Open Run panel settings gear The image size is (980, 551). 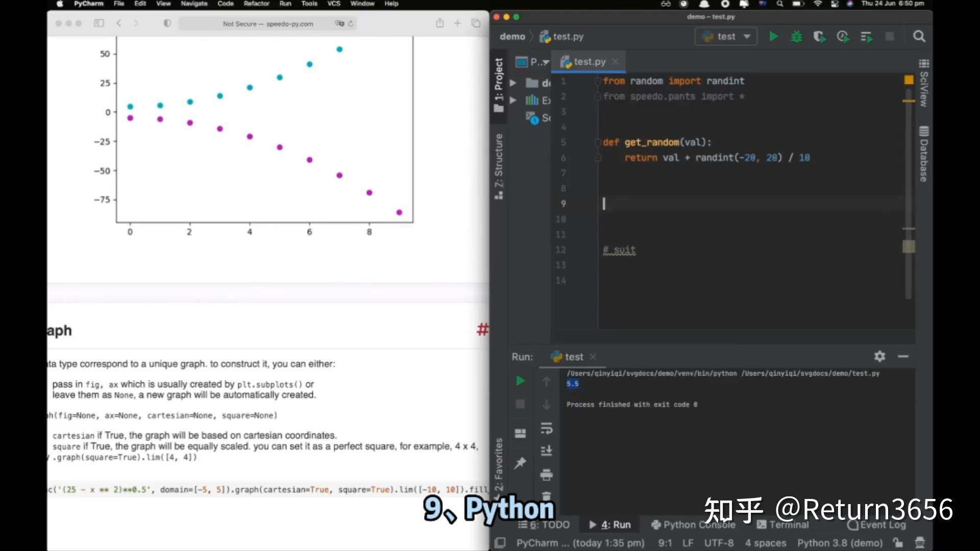[879, 356]
